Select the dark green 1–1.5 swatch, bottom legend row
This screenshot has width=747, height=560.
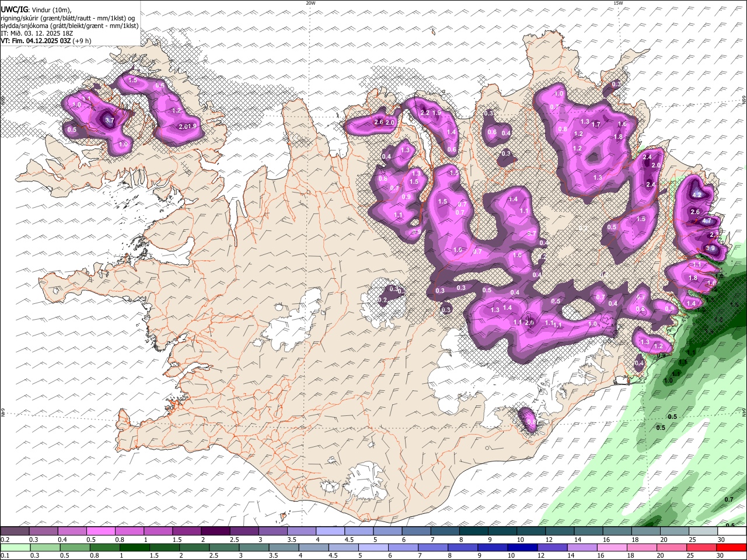point(134,548)
